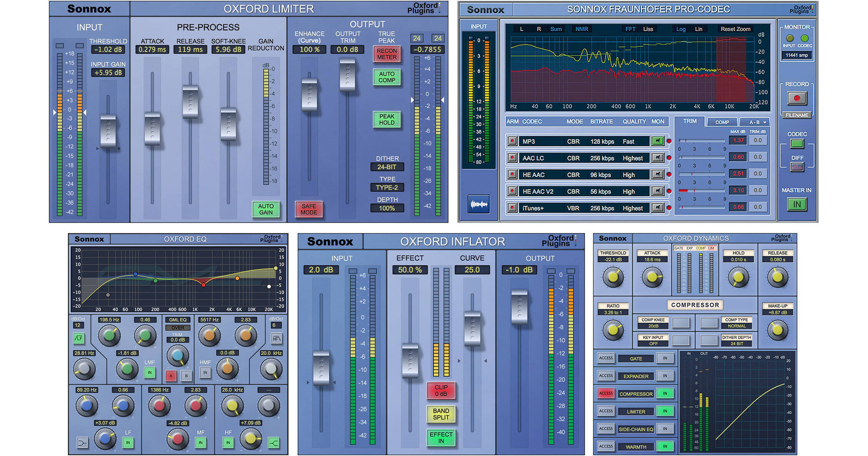Screen dimensions: 868x456
Task: Open the 24-BIT dither selector on Oxford Limiter
Action: coord(387,167)
